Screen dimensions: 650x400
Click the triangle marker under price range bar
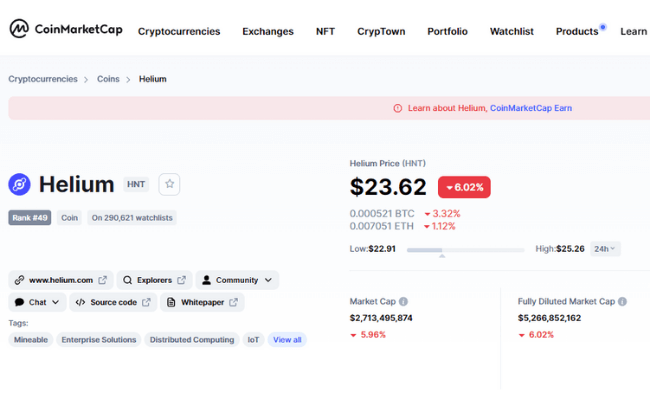442,256
